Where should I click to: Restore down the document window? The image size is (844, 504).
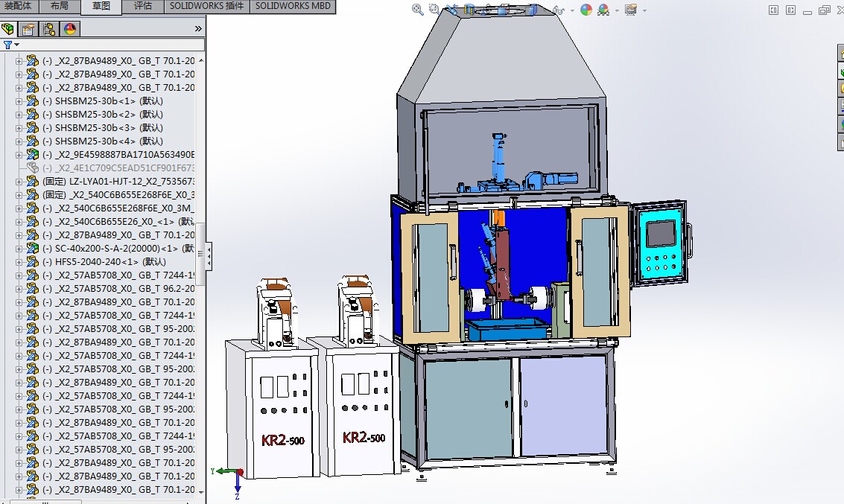824,10
